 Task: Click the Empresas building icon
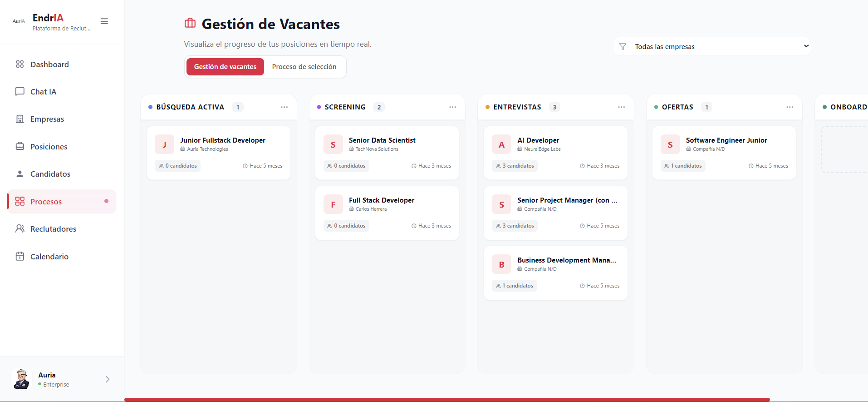20,119
